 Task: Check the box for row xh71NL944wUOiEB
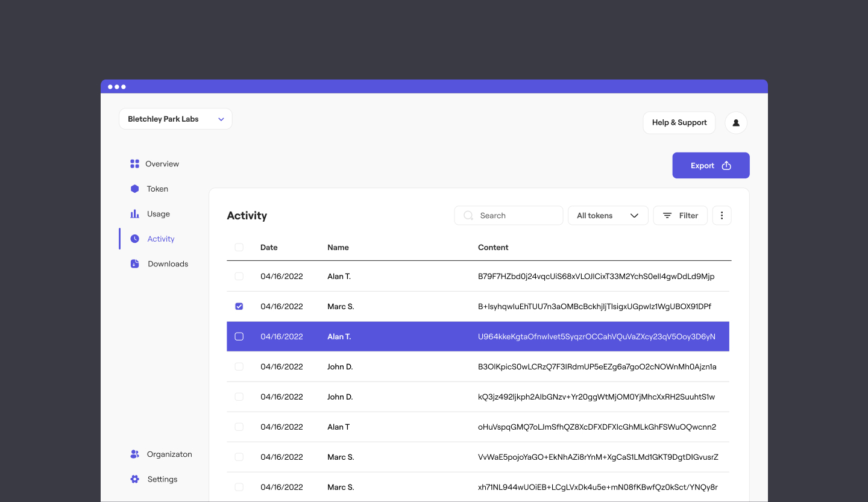[x=239, y=487]
